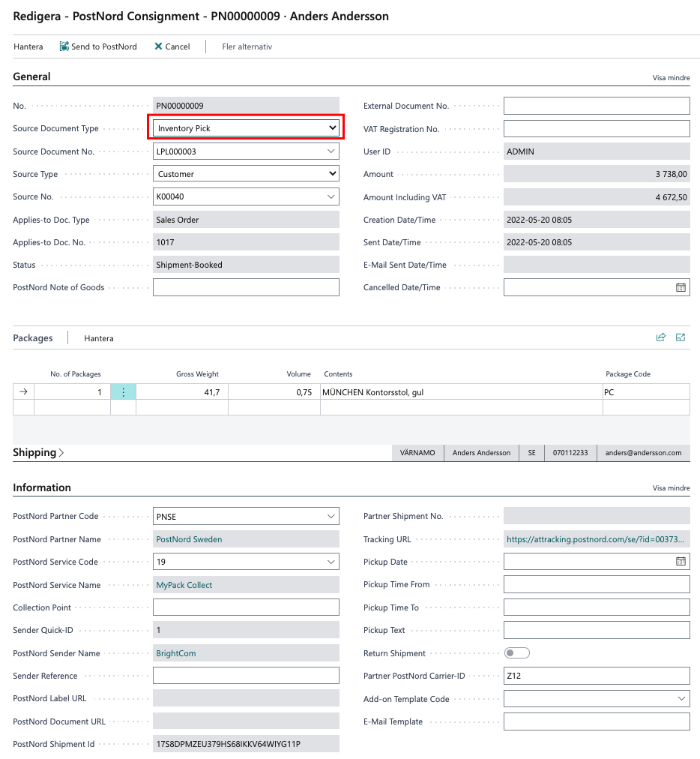Open the Hantera menu in top bar
The height and width of the screenshot is (759, 700).
(28, 46)
